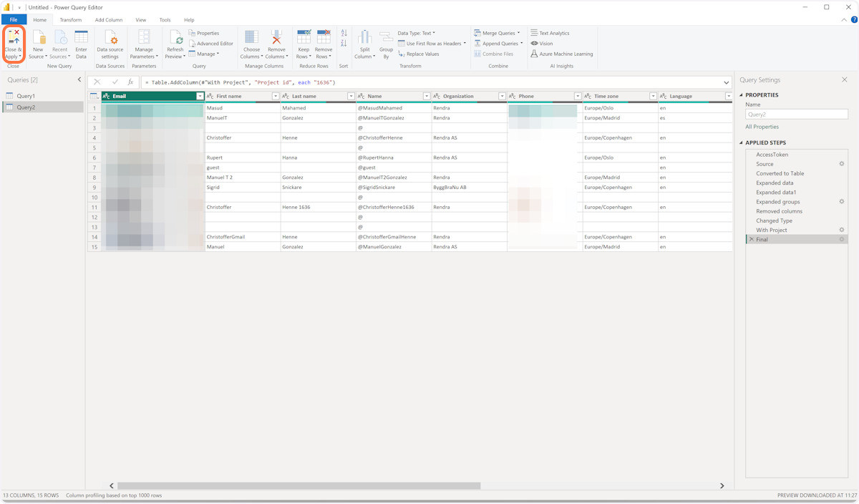Collapse the APPLIED STEPS section
The image size is (859, 504).
(742, 142)
